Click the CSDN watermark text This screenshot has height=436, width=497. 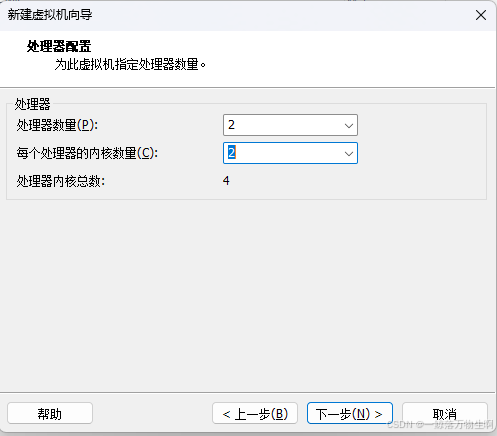click(x=440, y=425)
